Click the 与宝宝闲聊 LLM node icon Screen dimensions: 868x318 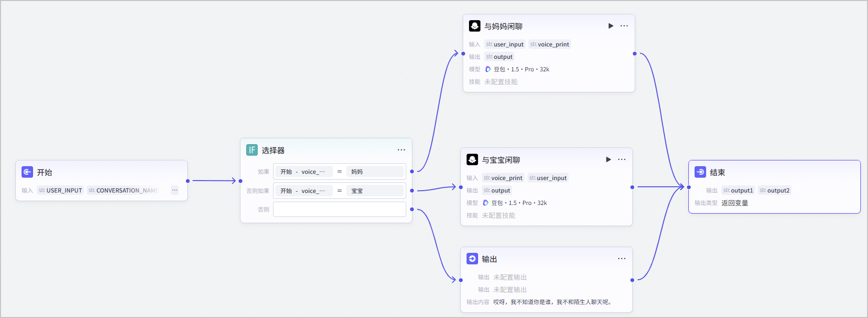pos(472,159)
